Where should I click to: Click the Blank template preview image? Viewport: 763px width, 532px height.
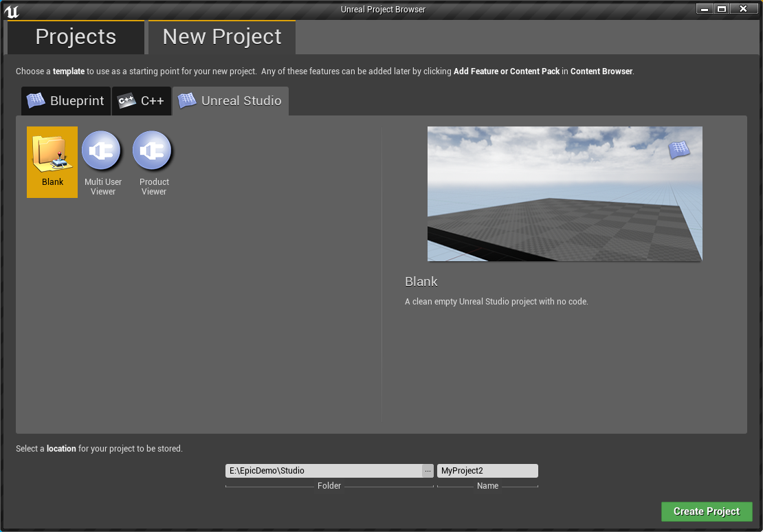[x=565, y=194]
